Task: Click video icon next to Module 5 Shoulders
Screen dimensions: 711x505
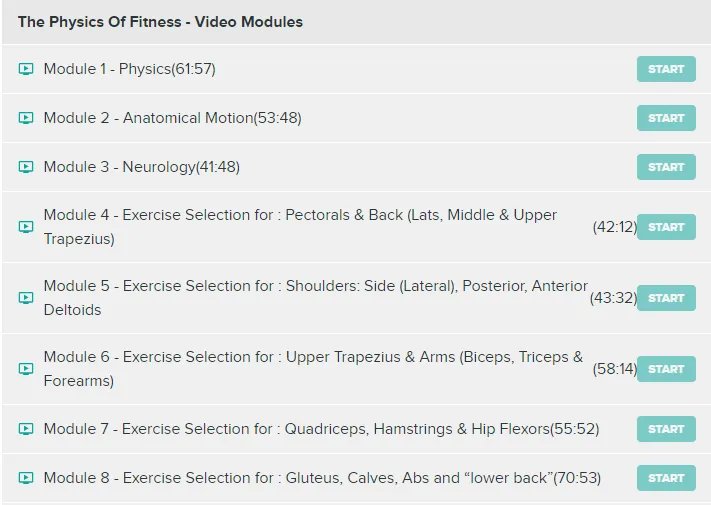Action: click(26, 298)
